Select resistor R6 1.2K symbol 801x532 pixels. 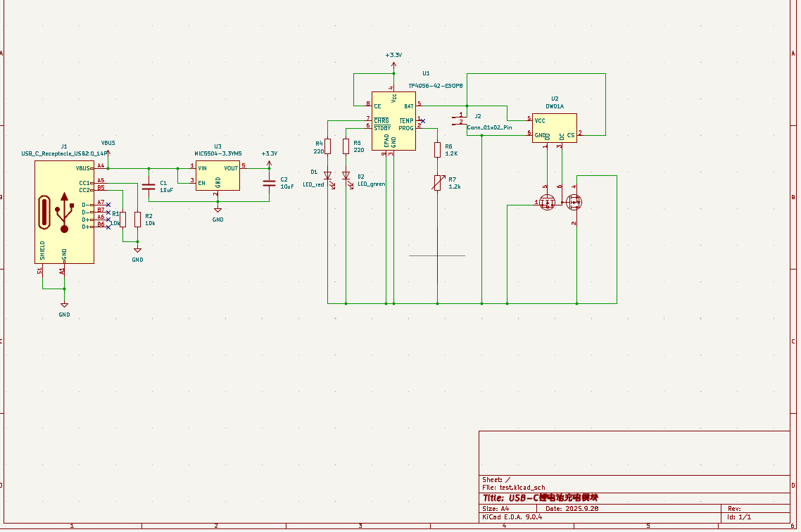coord(438,149)
